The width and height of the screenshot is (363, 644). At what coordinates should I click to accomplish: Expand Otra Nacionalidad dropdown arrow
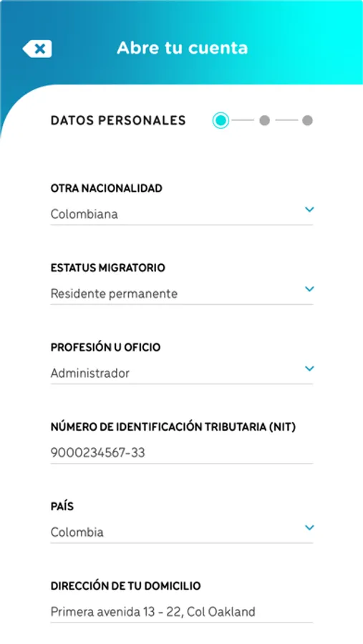click(309, 210)
